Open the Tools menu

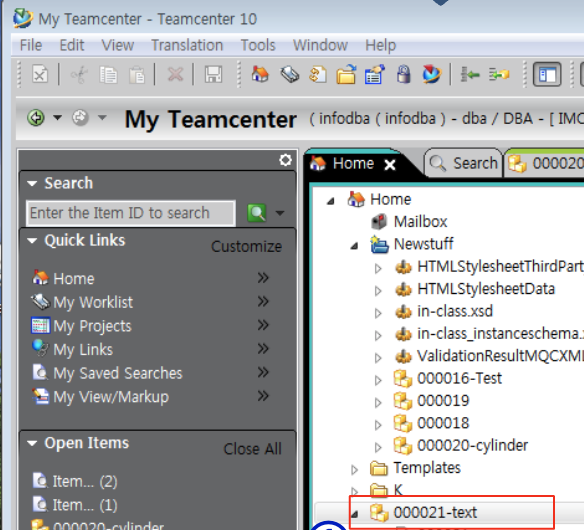(x=258, y=45)
